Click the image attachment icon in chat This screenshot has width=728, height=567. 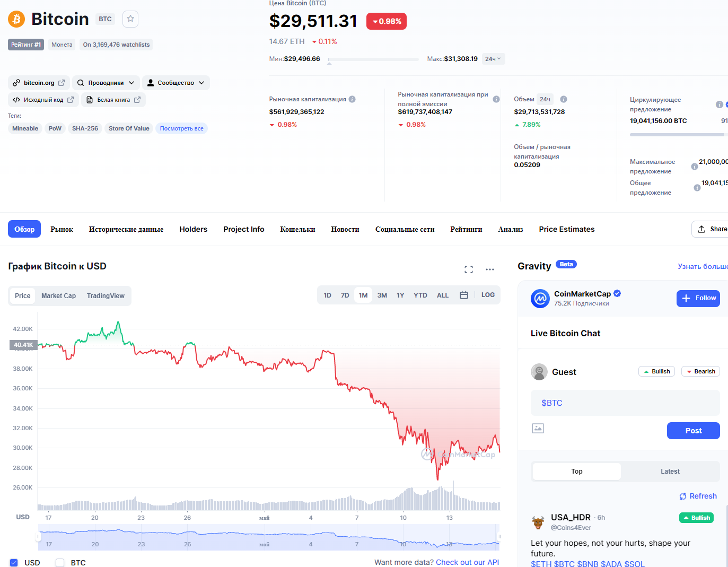point(538,429)
